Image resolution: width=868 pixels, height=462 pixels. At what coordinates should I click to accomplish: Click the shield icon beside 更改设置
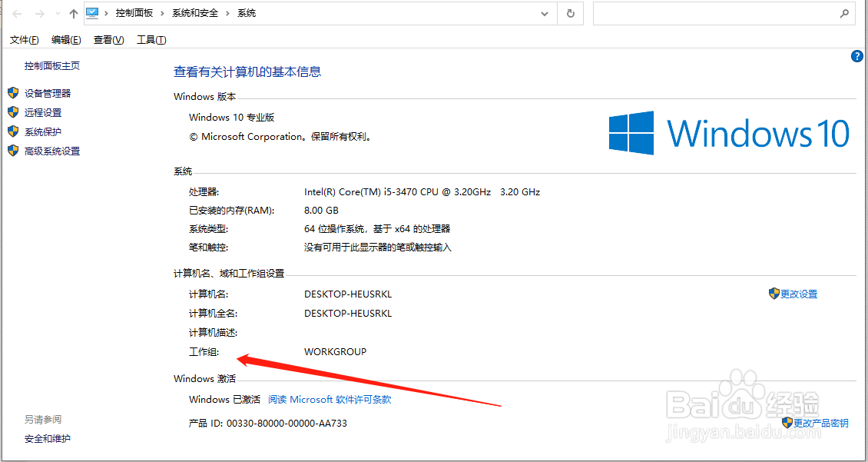pyautogui.click(x=774, y=294)
